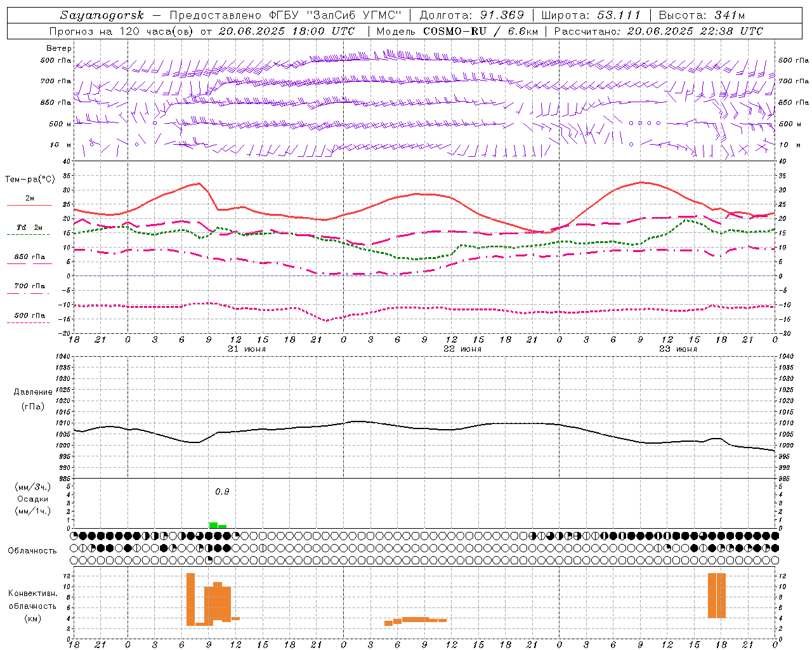Image resolution: width=812 pixels, height=650 pixels.
Task: Click 'Рассчитано: 20.06.2025 22:38 UTC' timestamp
Action: point(658,31)
